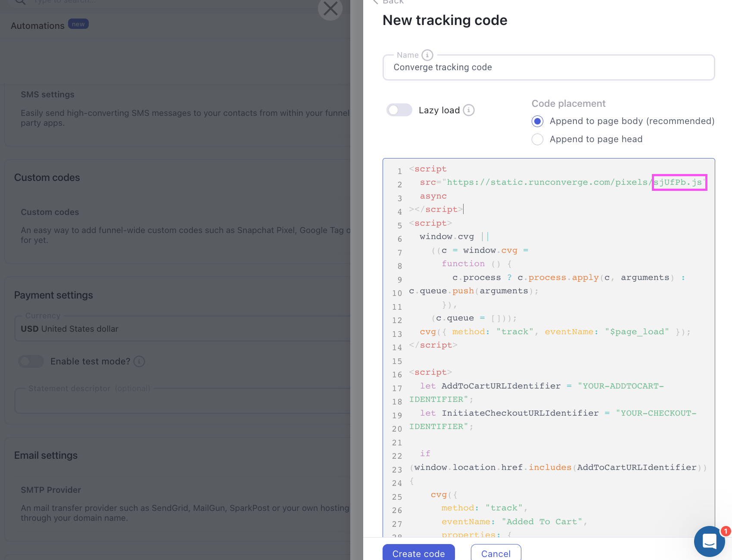This screenshot has height=560, width=732.
Task: Select Append to page head option
Action: point(537,140)
